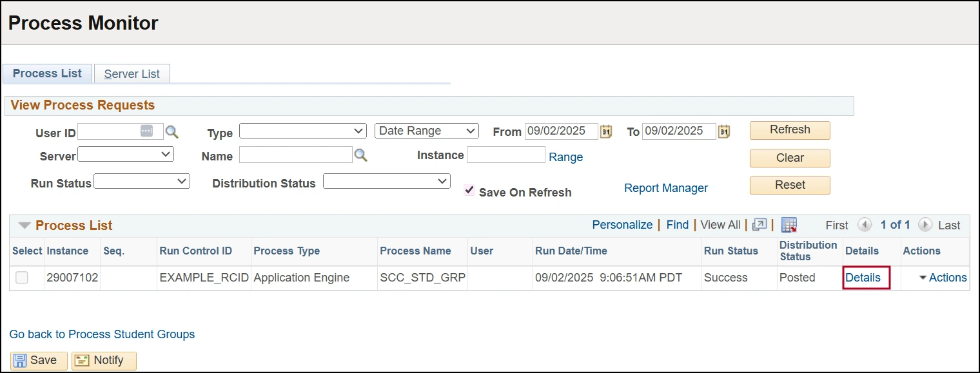Viewport: 980px width, 373px height.
Task: Click the Name lookup magnifier icon
Action: 361,155
